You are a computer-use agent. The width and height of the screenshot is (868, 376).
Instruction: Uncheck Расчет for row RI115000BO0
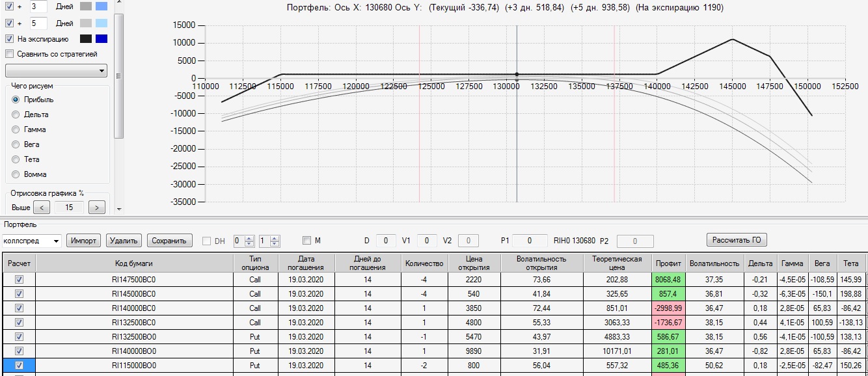pos(19,365)
